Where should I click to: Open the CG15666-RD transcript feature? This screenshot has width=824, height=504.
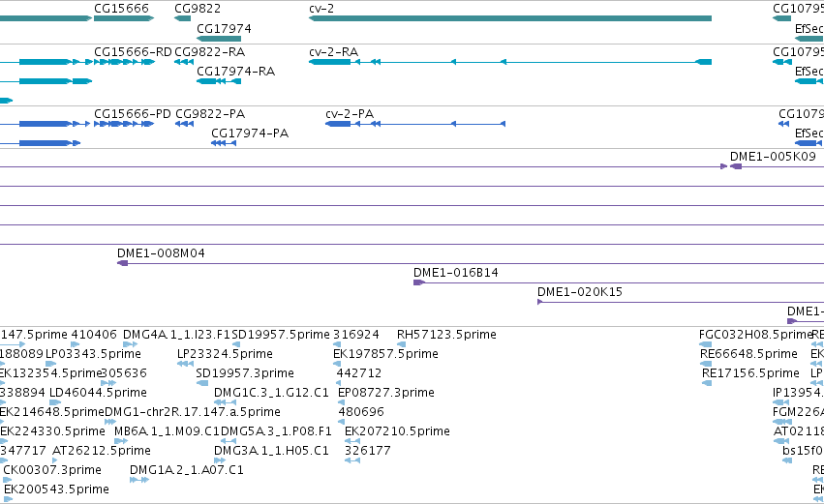click(x=124, y=62)
